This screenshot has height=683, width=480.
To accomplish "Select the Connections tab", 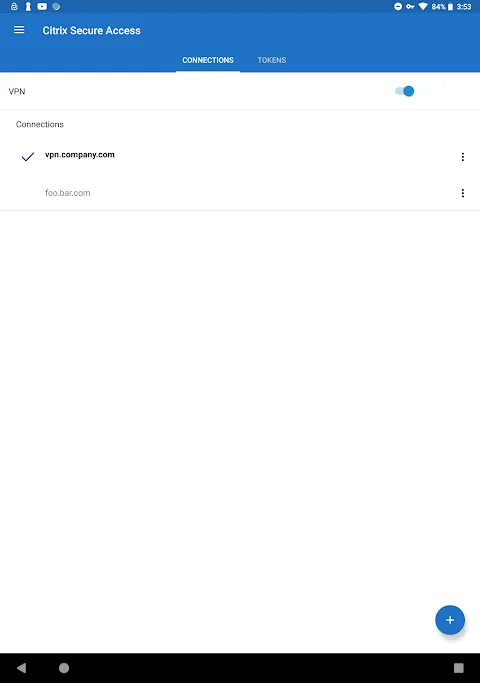I will point(208,60).
